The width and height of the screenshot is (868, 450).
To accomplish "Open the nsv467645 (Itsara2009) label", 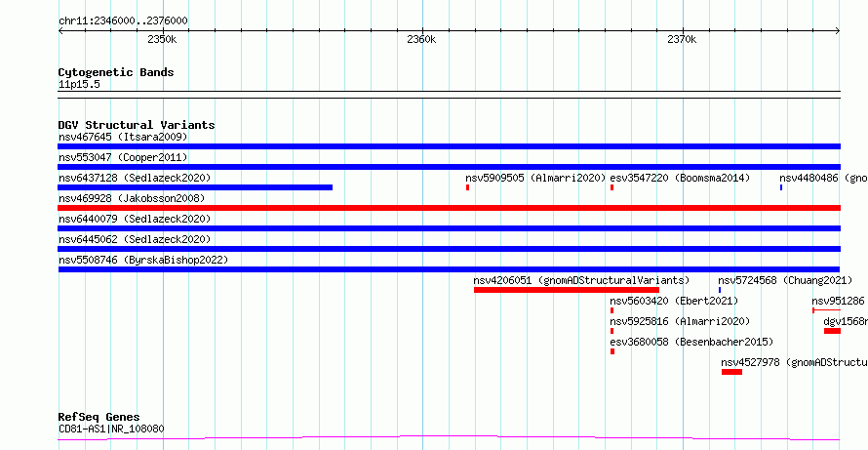I will [123, 137].
